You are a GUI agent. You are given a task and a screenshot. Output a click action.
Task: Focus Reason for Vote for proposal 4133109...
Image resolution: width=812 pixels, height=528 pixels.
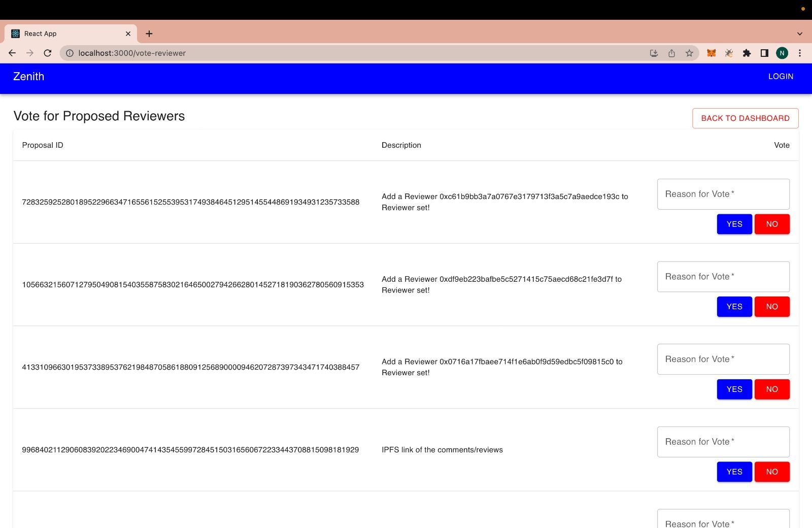coord(723,359)
